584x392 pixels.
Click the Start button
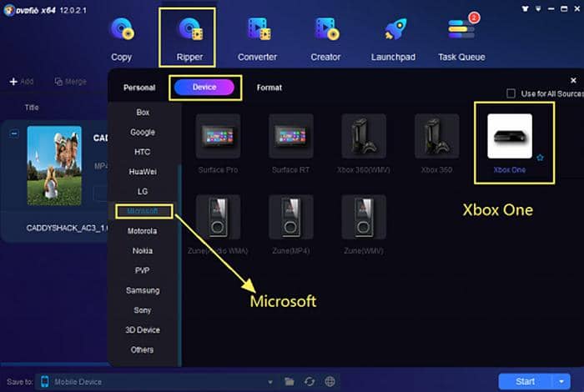(526, 382)
